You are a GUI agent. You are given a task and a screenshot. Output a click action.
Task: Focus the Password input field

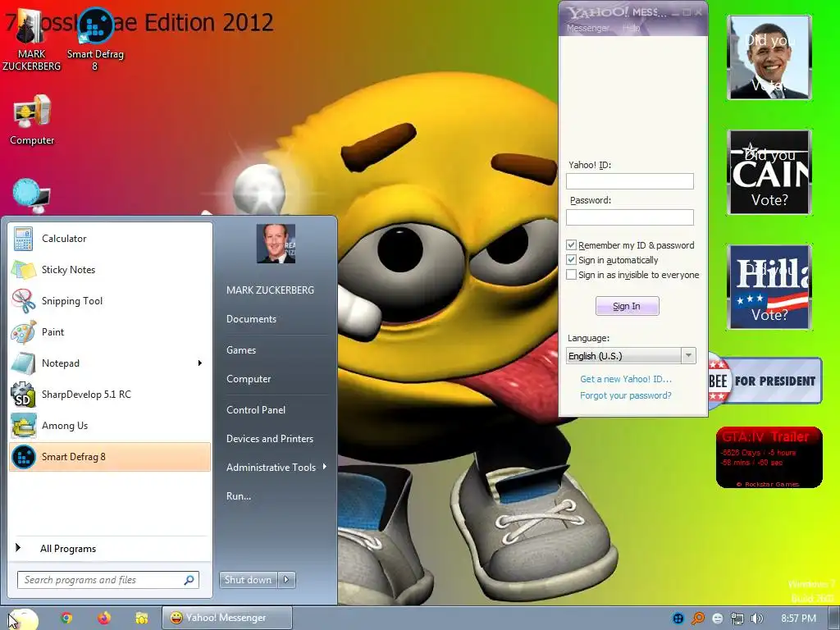(x=629, y=217)
